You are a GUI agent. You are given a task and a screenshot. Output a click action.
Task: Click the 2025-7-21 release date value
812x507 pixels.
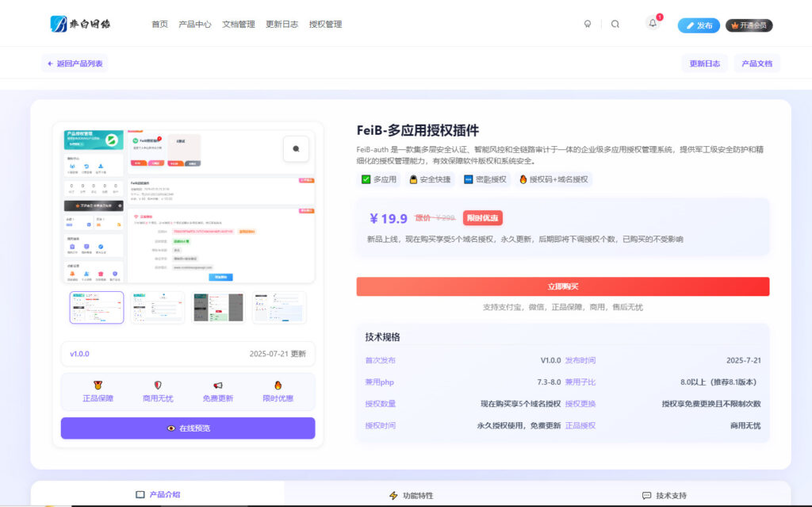(x=744, y=360)
